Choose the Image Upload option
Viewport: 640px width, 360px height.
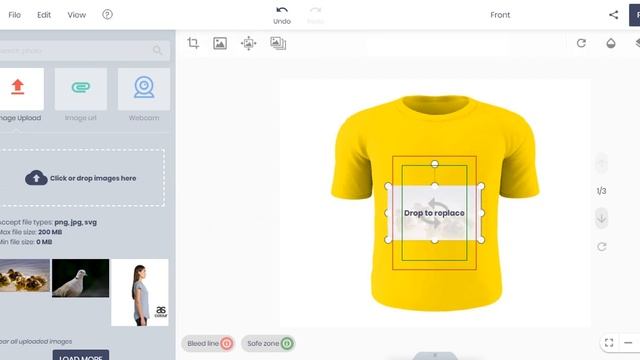point(21,96)
